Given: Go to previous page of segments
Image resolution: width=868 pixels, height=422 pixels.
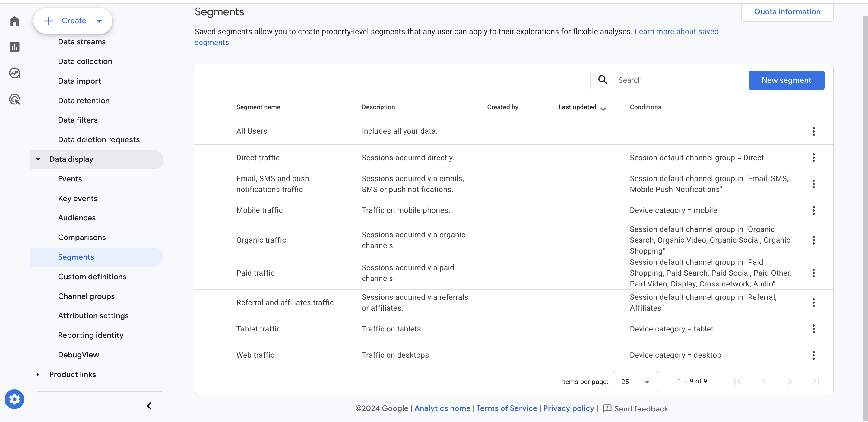Looking at the screenshot, I should [x=764, y=381].
